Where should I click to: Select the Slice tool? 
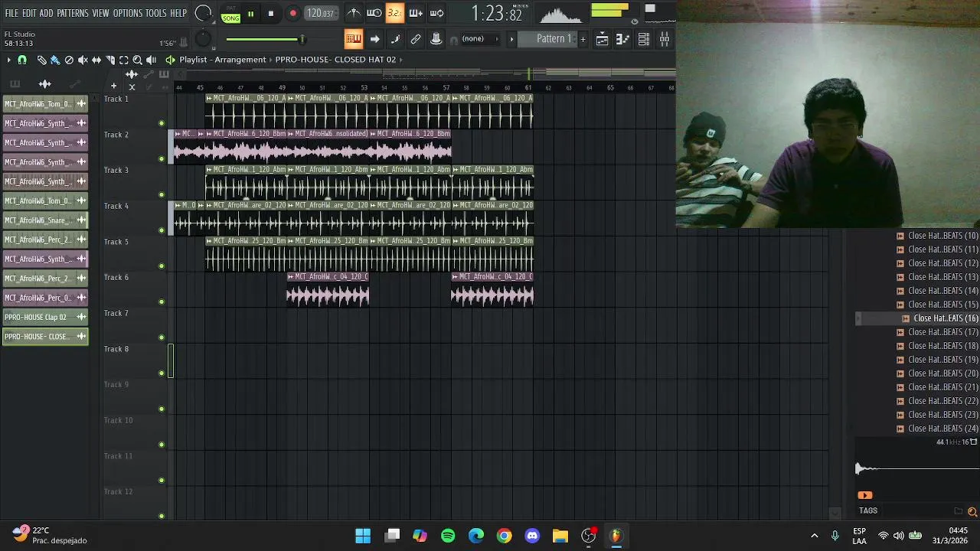[x=110, y=60]
